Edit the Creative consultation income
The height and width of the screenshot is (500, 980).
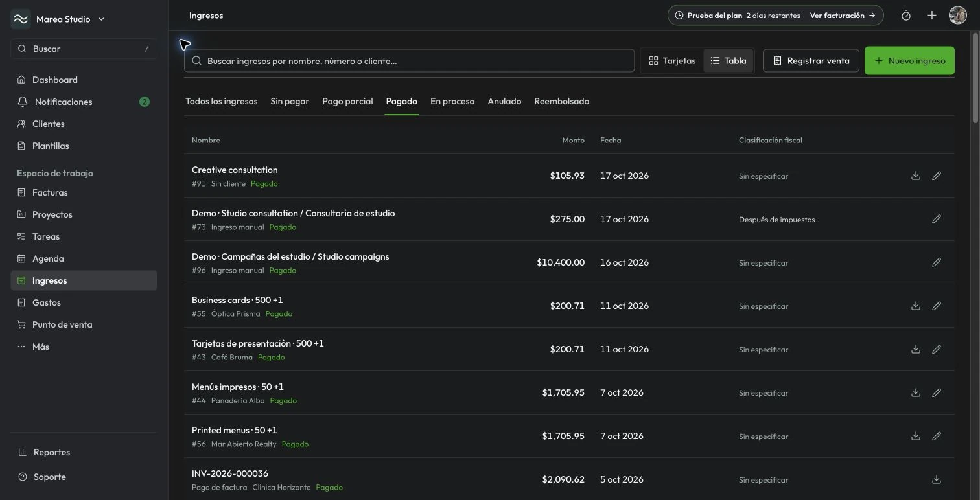[937, 176]
